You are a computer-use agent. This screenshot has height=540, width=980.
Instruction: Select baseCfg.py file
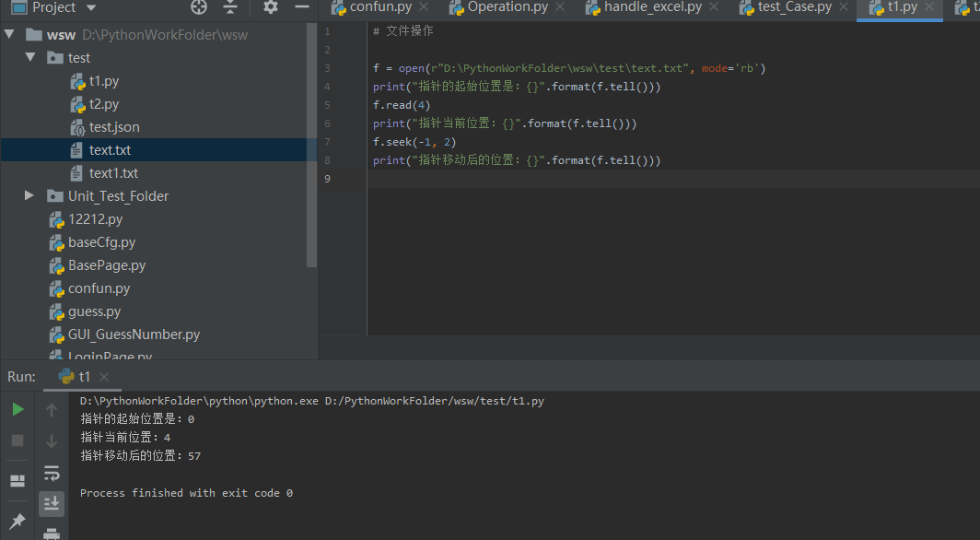(x=102, y=242)
